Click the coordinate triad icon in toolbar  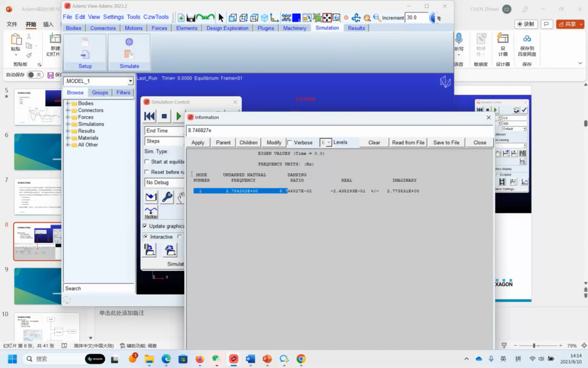point(274,18)
